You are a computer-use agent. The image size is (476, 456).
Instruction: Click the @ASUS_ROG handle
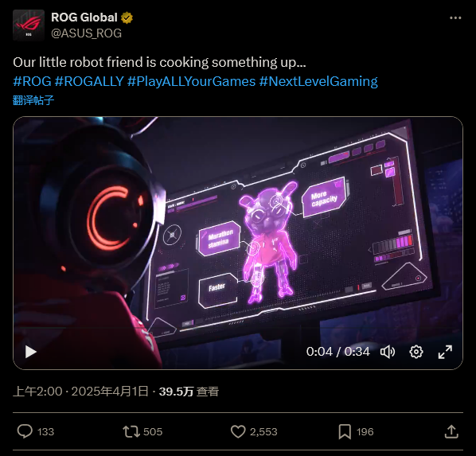(x=87, y=33)
